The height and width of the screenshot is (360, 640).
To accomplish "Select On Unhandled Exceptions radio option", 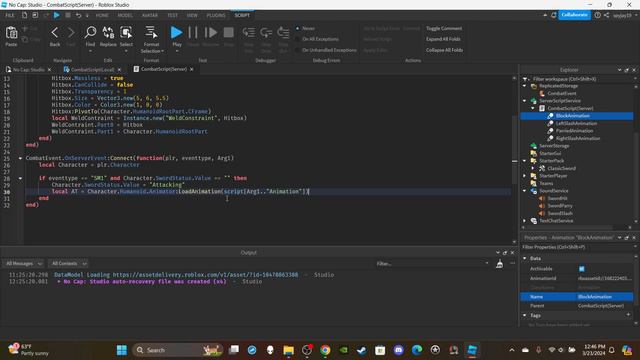I will (298, 50).
